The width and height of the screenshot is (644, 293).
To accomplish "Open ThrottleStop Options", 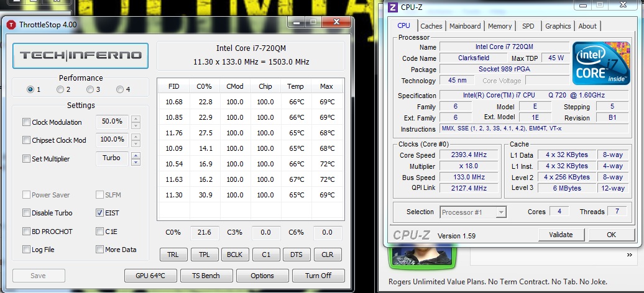I will click(x=262, y=276).
